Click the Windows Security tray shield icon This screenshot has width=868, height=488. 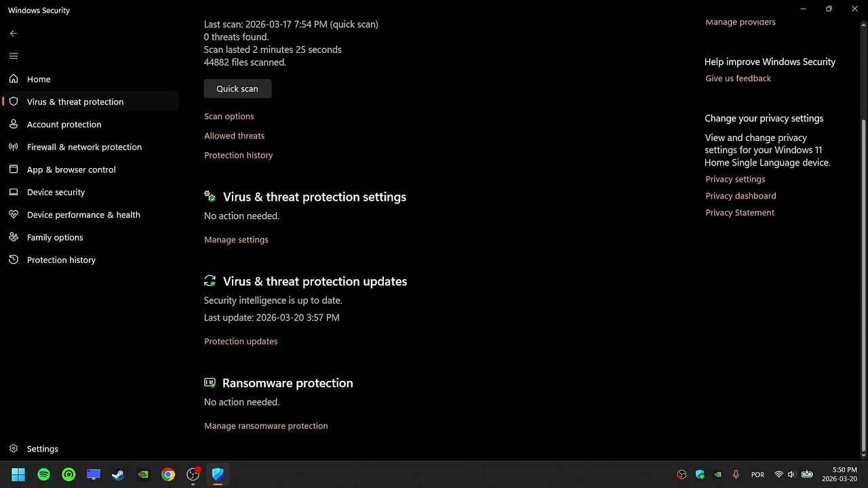tap(700, 474)
